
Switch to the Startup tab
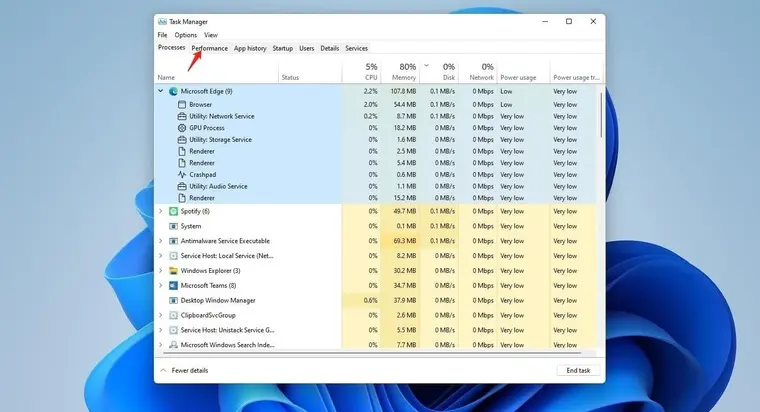click(283, 48)
